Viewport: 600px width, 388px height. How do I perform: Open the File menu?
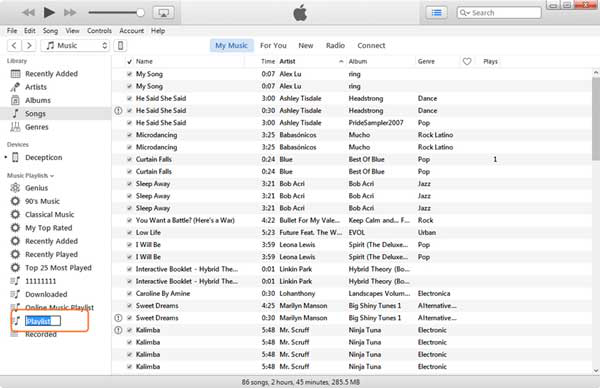point(12,31)
